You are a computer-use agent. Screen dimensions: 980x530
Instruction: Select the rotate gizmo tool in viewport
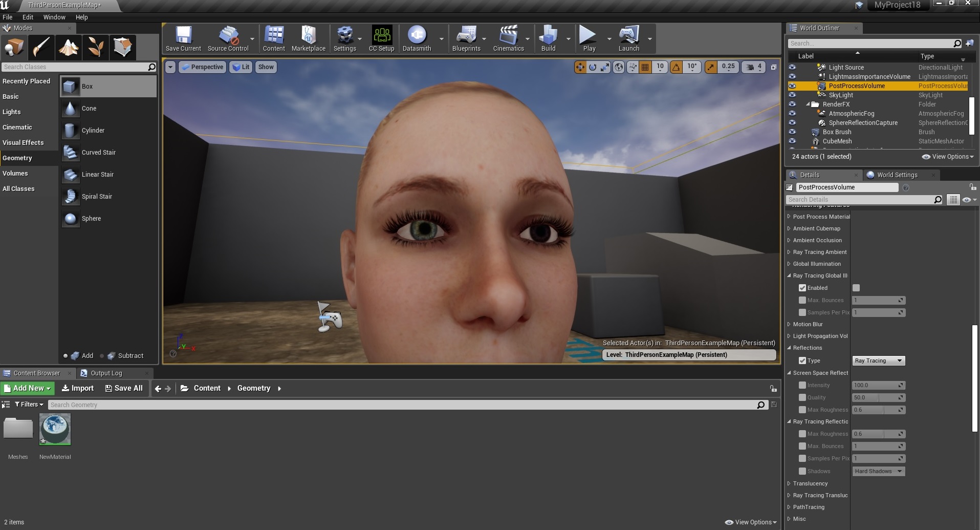tap(593, 67)
